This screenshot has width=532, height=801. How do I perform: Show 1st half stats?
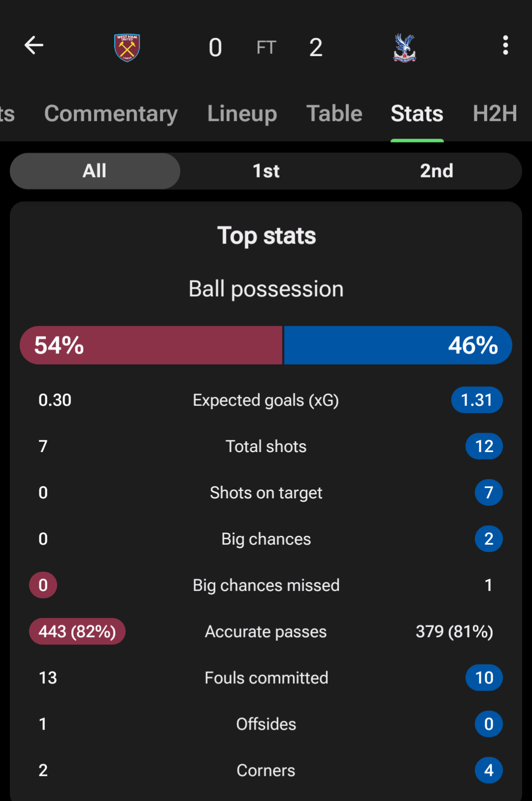pyautogui.click(x=266, y=171)
